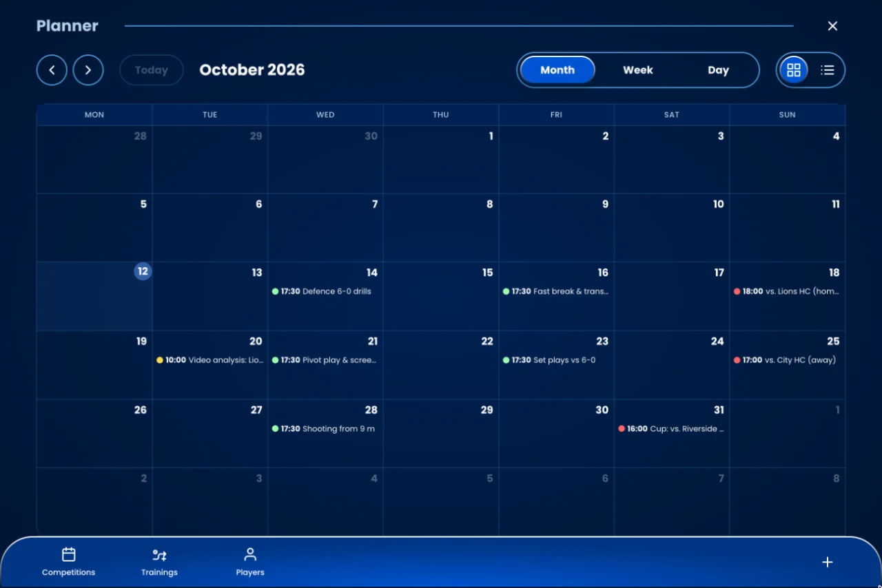Open the Competitions section

[69, 562]
